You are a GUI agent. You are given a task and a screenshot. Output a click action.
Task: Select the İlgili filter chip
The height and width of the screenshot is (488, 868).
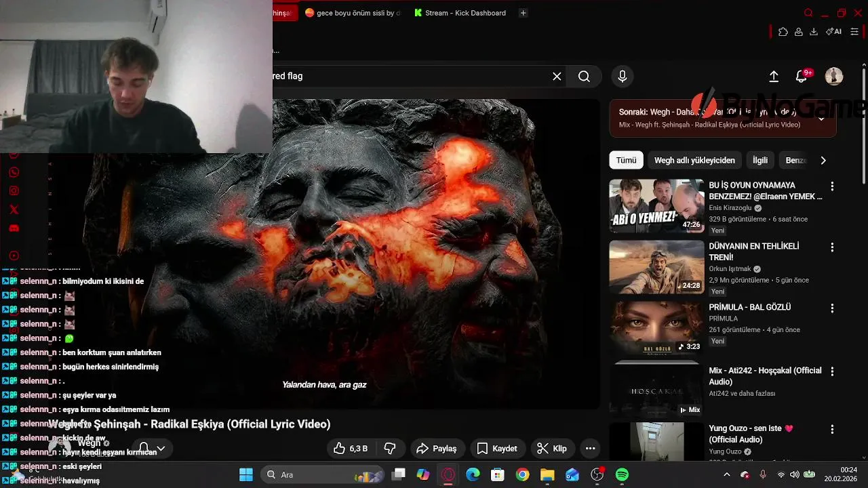click(x=760, y=161)
